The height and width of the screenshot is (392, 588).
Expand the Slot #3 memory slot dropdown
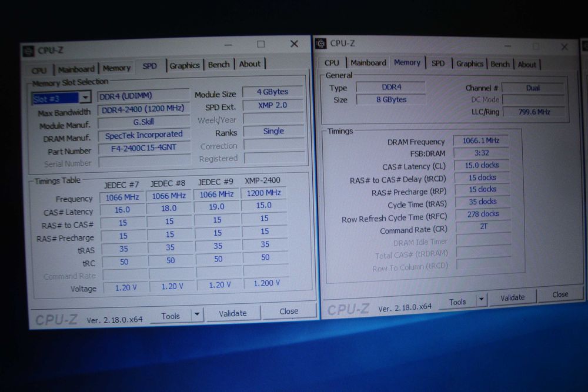pyautogui.click(x=85, y=98)
